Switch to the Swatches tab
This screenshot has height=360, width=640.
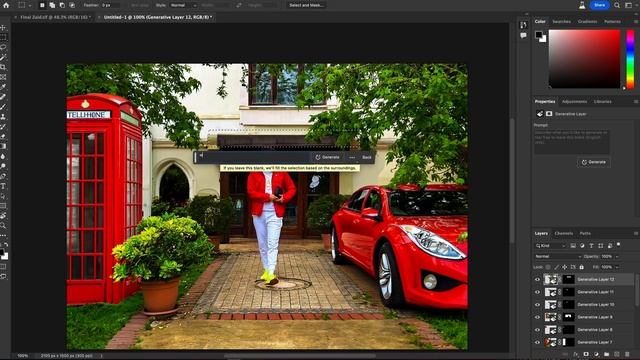tap(561, 21)
